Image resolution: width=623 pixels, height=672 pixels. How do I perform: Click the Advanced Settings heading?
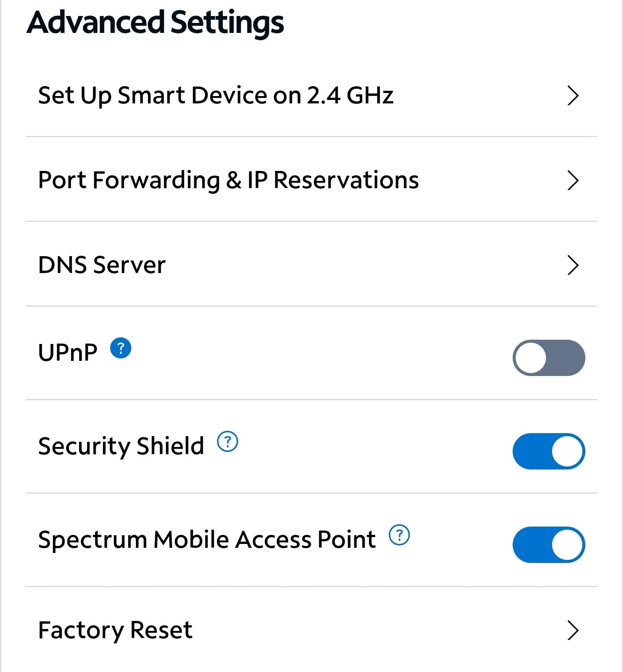(155, 23)
